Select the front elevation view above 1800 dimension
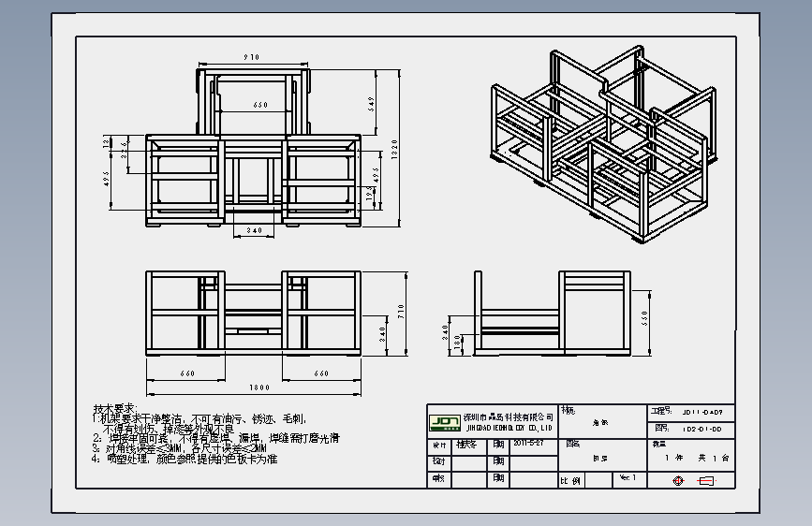Screen dimensions: 812x526 pos(253,313)
